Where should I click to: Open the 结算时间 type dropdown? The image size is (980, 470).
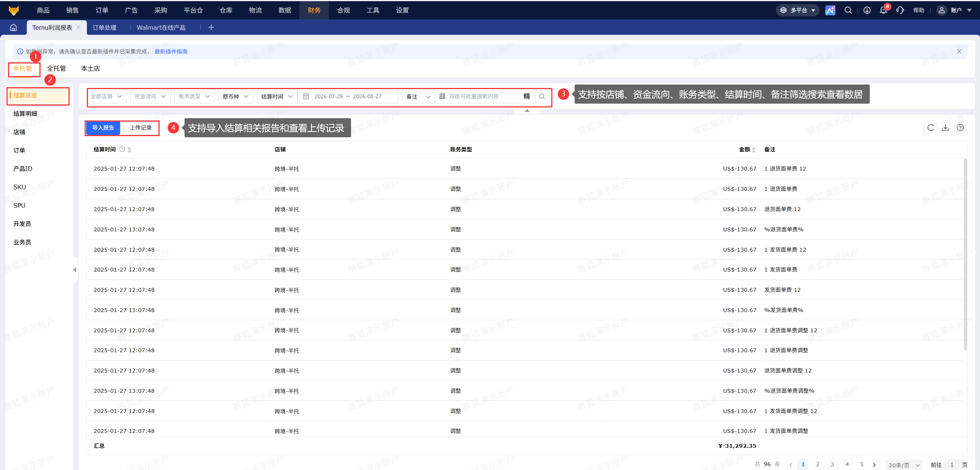point(277,96)
